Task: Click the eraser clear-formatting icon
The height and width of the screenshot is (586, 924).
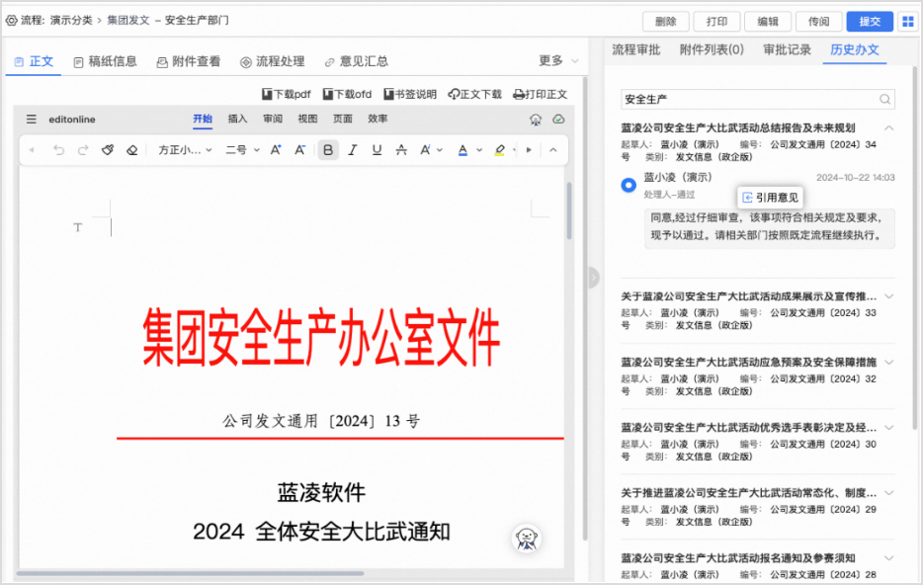Action: coord(132,150)
